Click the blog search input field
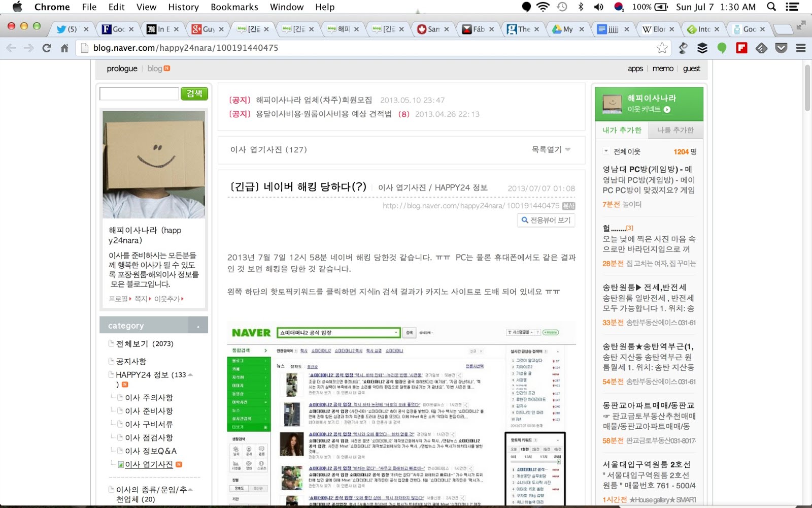 pyautogui.click(x=139, y=93)
